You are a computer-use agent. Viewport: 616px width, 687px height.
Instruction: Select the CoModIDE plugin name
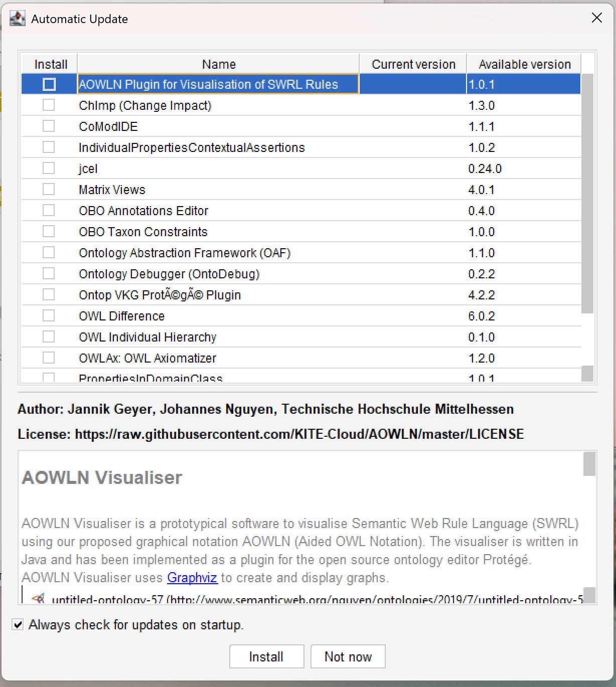[x=108, y=126]
